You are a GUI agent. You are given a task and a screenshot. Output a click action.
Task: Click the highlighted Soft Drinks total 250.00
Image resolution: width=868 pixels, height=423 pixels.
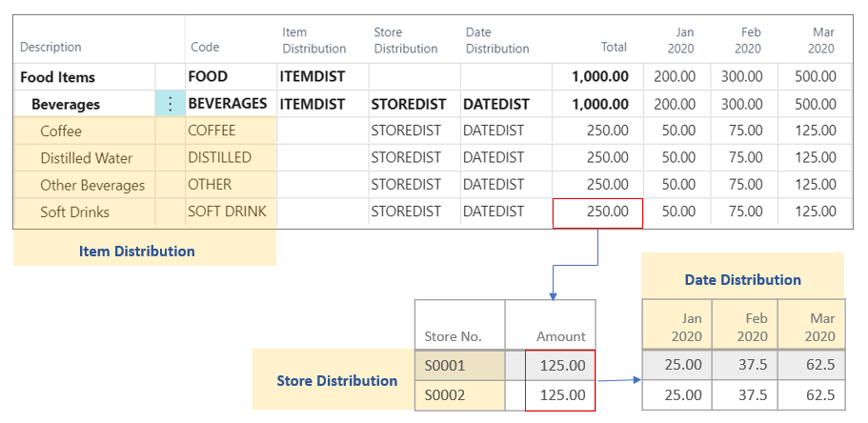[x=597, y=212]
